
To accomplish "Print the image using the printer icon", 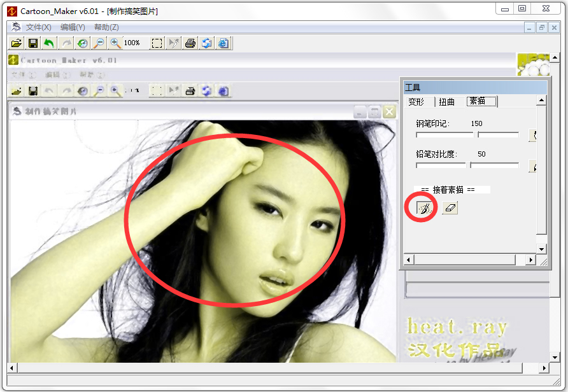I will click(x=190, y=43).
